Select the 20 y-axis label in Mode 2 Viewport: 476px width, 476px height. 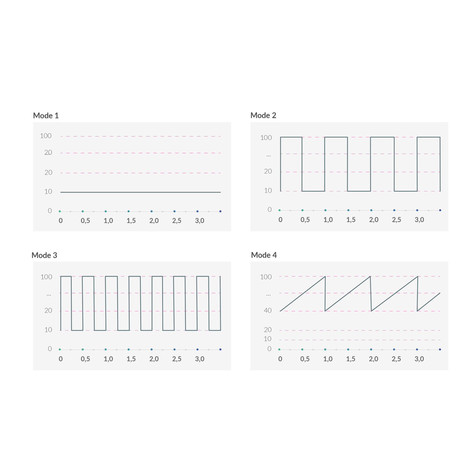point(268,171)
